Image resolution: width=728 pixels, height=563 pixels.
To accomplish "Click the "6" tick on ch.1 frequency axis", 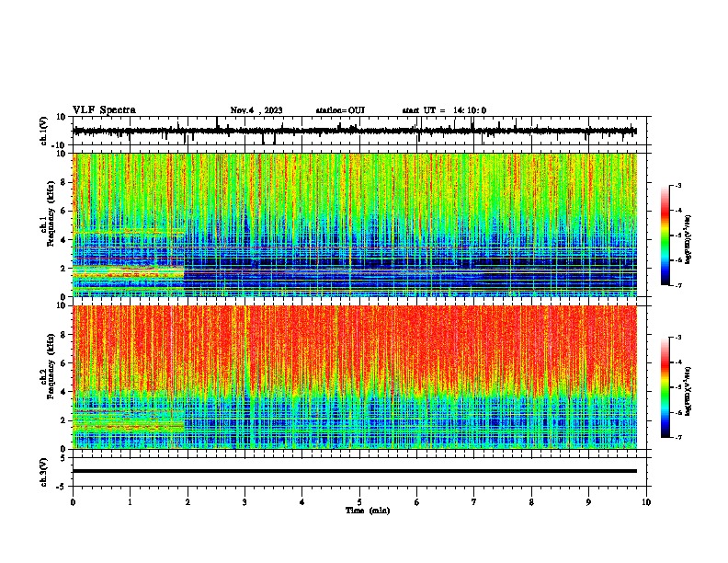I will click(63, 211).
